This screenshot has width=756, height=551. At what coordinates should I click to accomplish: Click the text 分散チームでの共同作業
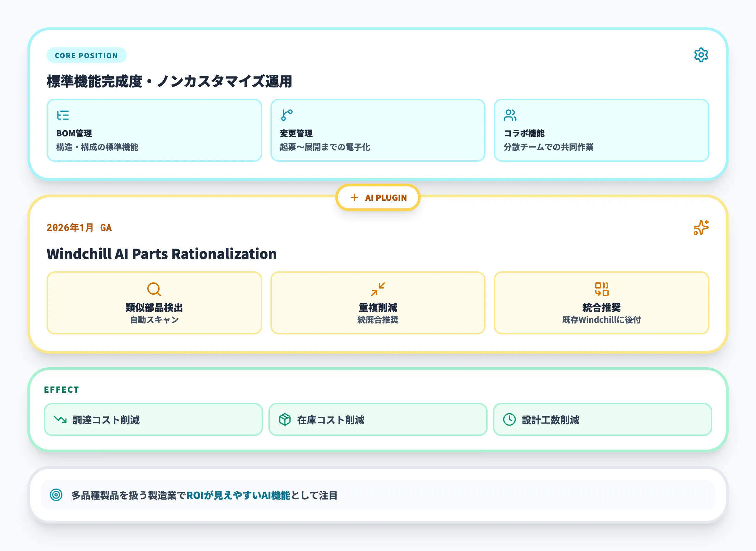click(549, 147)
